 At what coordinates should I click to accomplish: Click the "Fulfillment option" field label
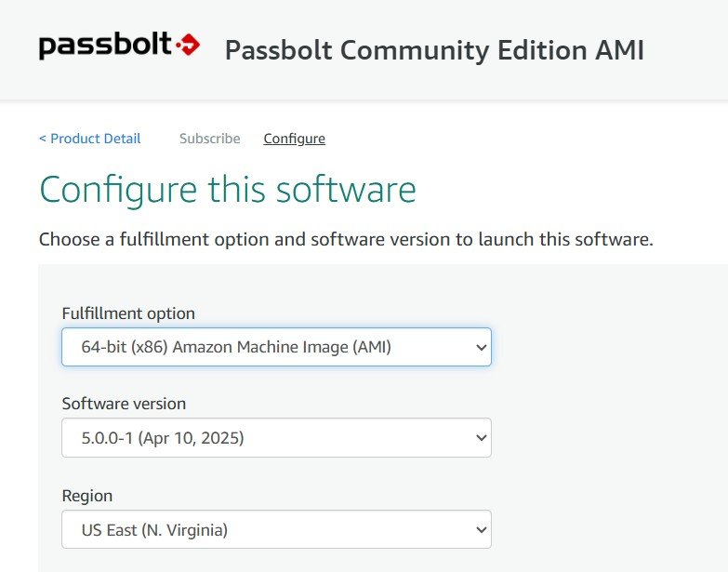point(128,313)
